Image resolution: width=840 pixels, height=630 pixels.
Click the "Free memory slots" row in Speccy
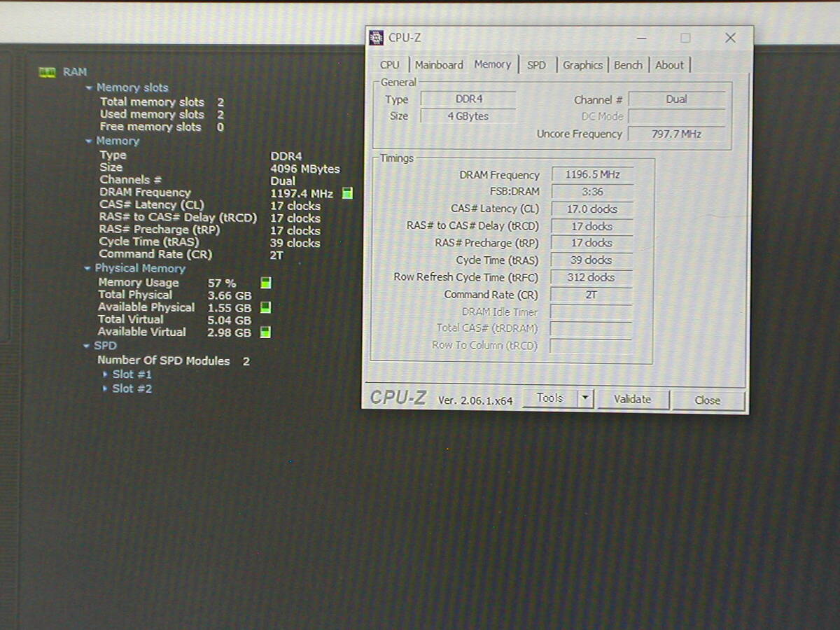point(162,127)
